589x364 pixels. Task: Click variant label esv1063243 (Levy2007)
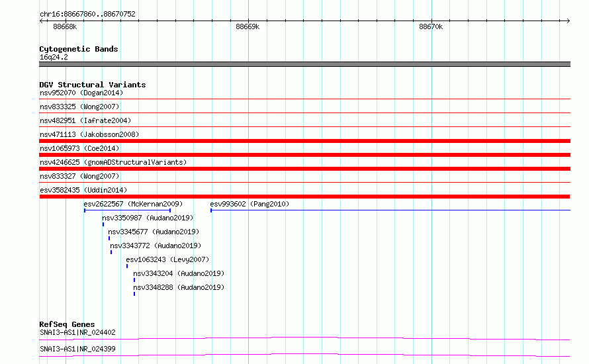coord(167,259)
